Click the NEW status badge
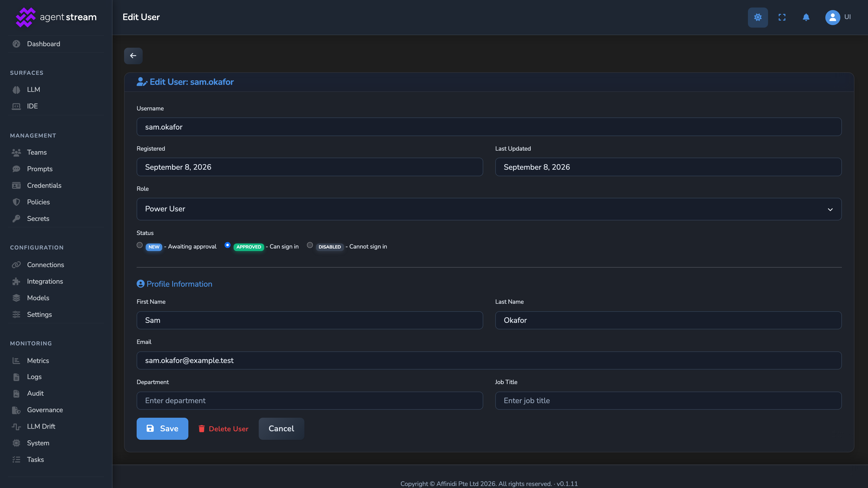868x488 pixels. click(x=154, y=247)
